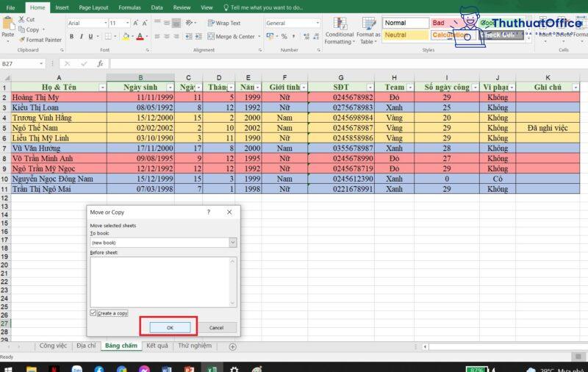
Task: Click the yellow Fill Color bucket
Action: [x=126, y=36]
